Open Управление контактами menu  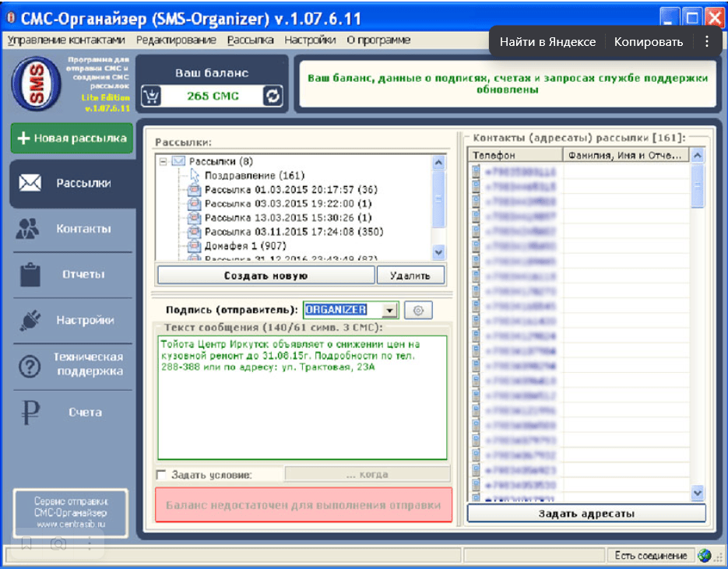66,40
